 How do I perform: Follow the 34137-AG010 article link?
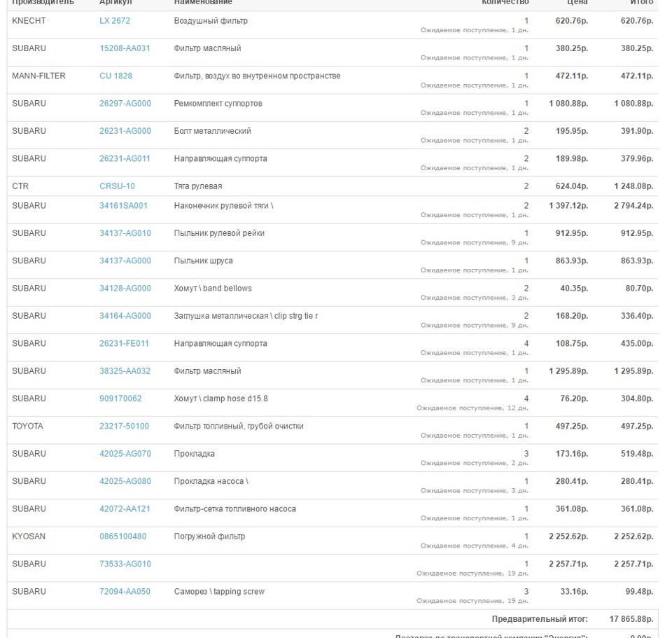125,233
